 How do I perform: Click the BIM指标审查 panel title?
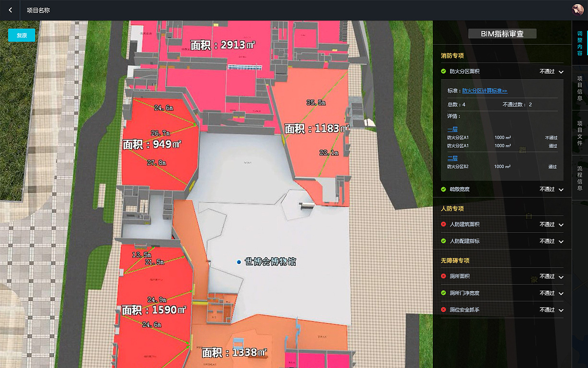(x=502, y=34)
